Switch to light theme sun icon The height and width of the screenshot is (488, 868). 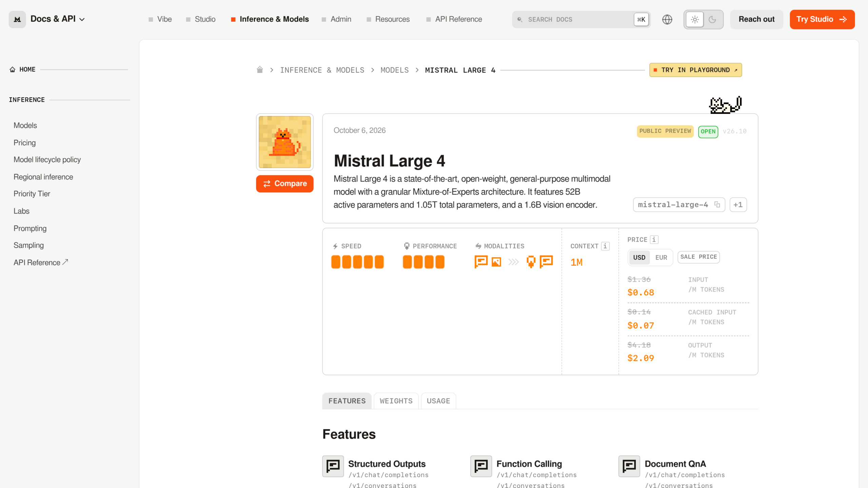pos(695,19)
